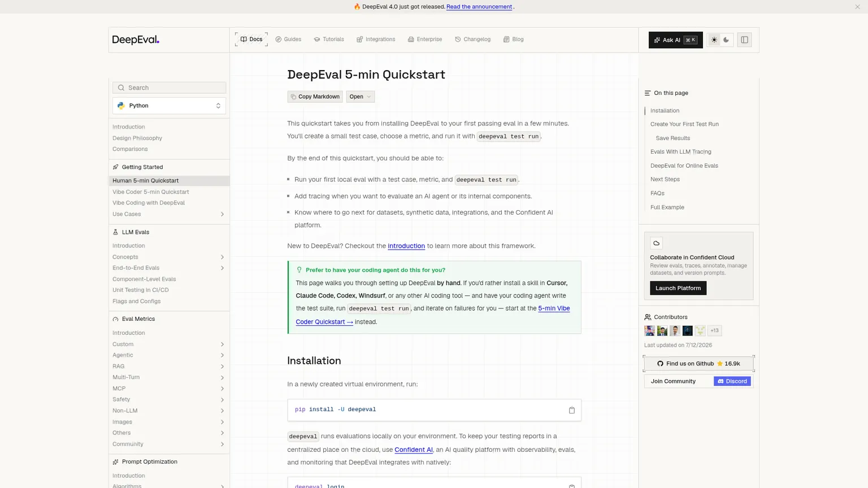The image size is (868, 488).
Task: Switch to light theme sun icon
Action: point(714,40)
